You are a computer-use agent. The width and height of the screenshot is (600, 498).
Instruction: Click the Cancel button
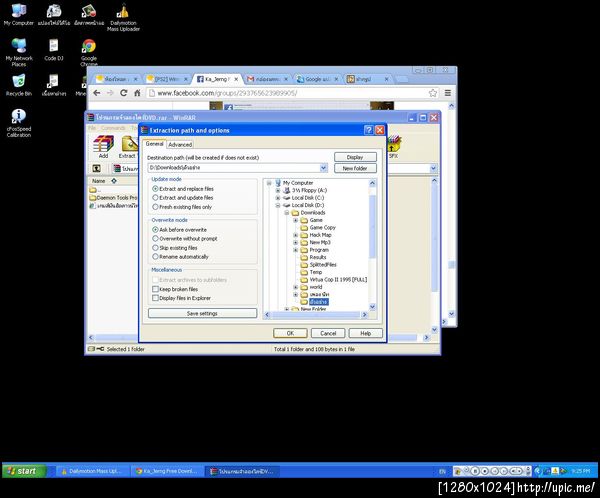[x=328, y=333]
